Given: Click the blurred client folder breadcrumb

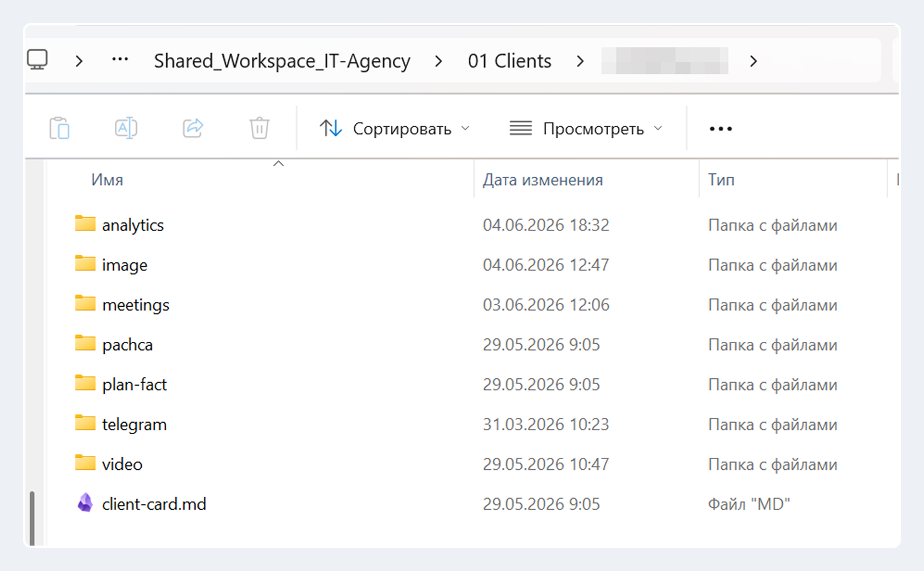Looking at the screenshot, I should (665, 60).
